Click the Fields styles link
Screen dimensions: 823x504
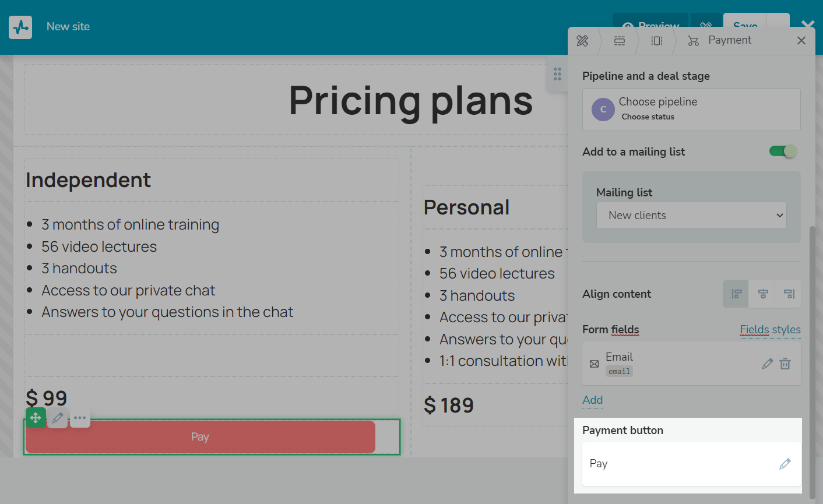point(770,330)
